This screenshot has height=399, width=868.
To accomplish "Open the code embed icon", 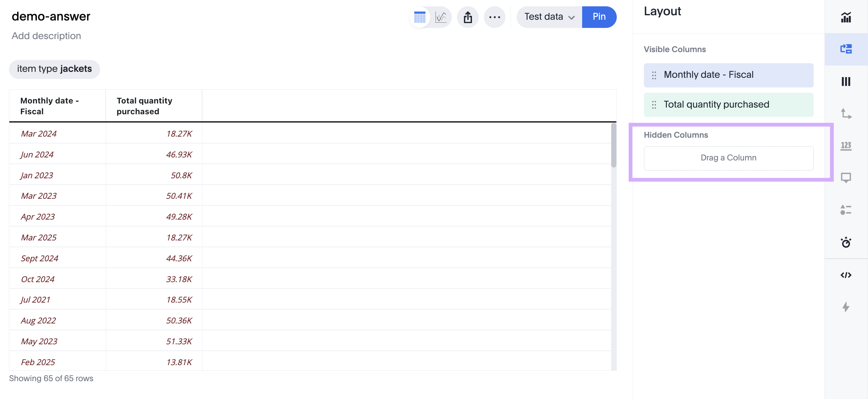I will [x=846, y=275].
